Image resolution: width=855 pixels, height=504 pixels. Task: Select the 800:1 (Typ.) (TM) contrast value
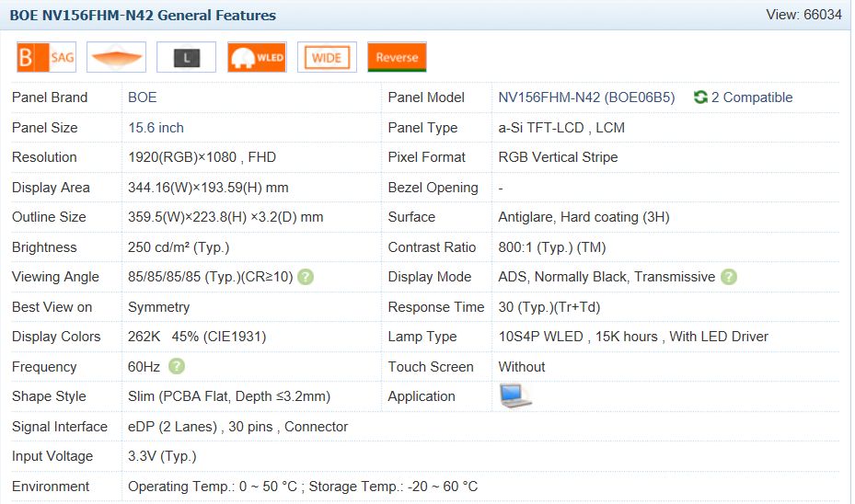point(552,247)
